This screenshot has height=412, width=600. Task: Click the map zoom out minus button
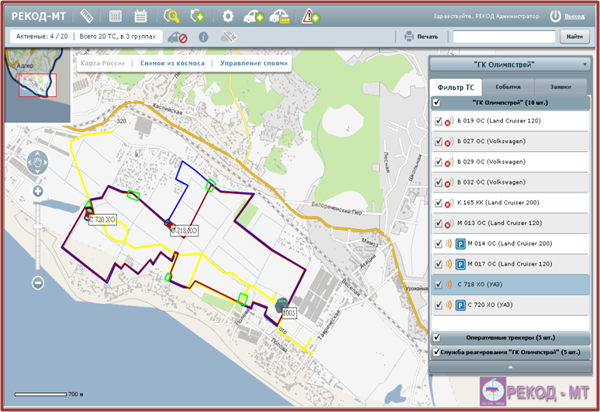[x=37, y=283]
